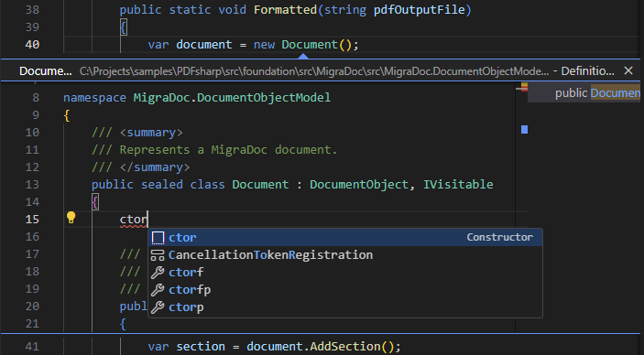Screen dimensions: 644x355
Task: Click the wrench icon beside ctorfp
Action: point(158,290)
